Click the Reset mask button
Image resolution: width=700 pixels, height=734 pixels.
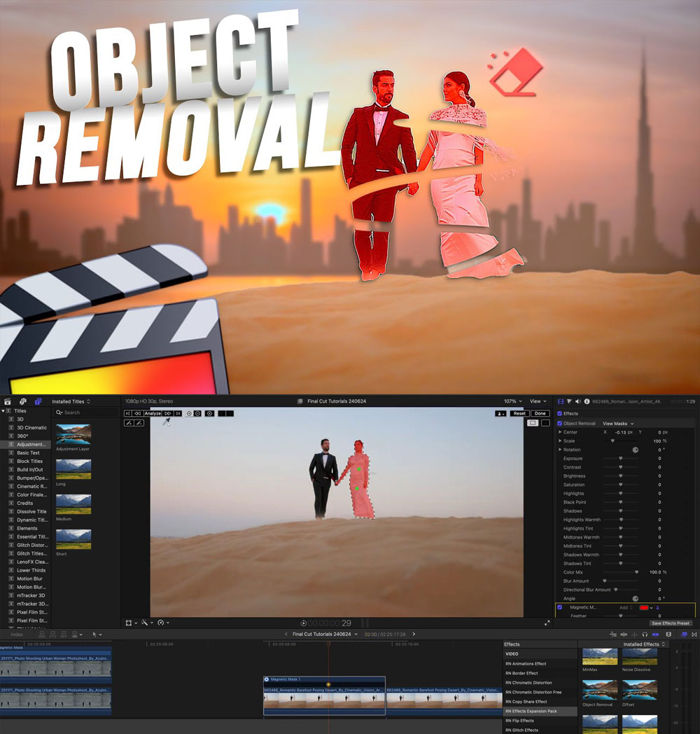[x=519, y=413]
